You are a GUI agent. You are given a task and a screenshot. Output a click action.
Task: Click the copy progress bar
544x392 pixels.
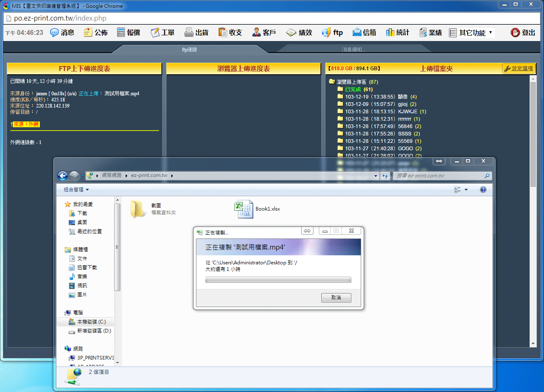278,280
